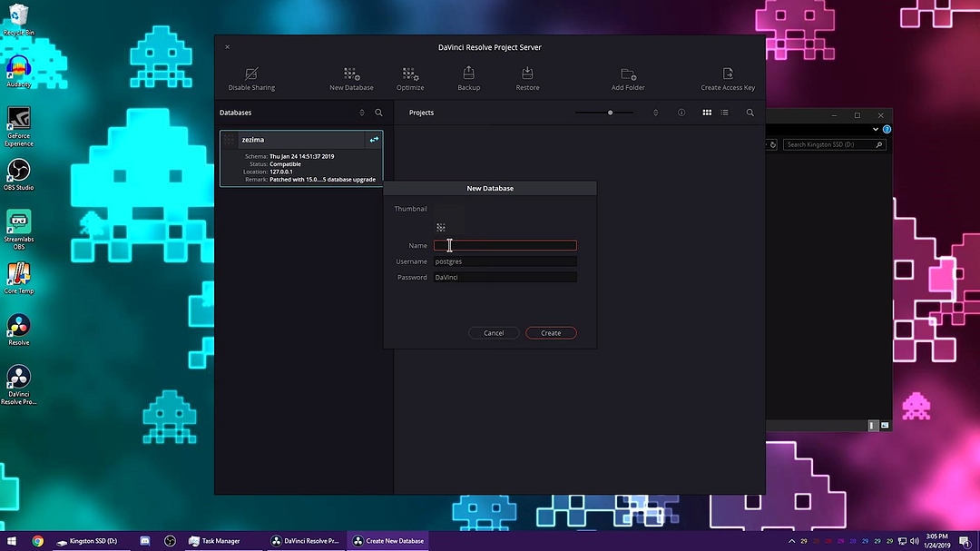This screenshot has width=980, height=551.
Task: Click the Create Access Key icon
Action: click(728, 76)
